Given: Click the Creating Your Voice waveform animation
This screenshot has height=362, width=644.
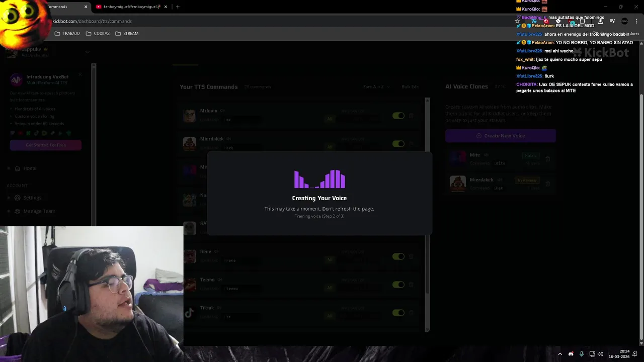Looking at the screenshot, I should (x=319, y=179).
